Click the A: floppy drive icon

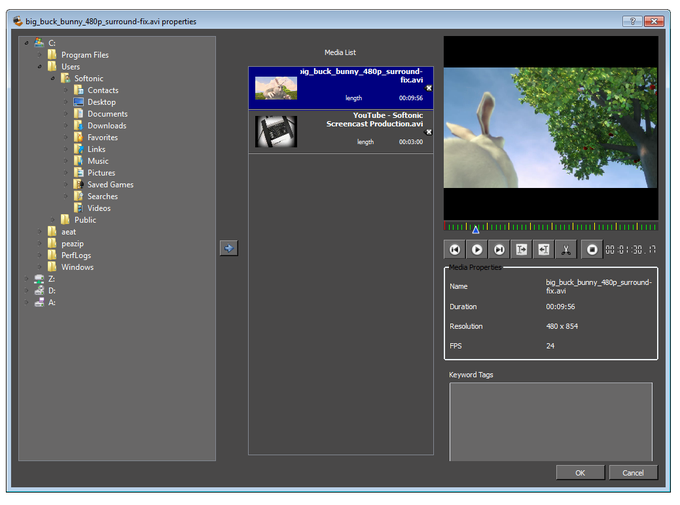[x=39, y=302]
